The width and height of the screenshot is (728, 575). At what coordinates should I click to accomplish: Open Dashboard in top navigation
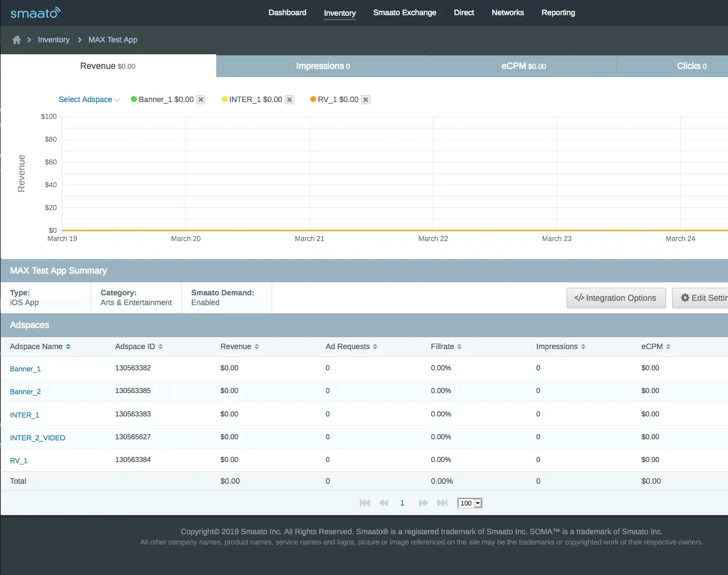(x=287, y=12)
